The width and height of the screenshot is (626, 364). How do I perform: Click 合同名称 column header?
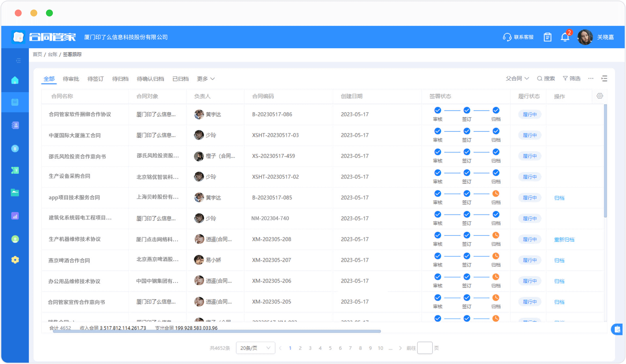point(62,96)
